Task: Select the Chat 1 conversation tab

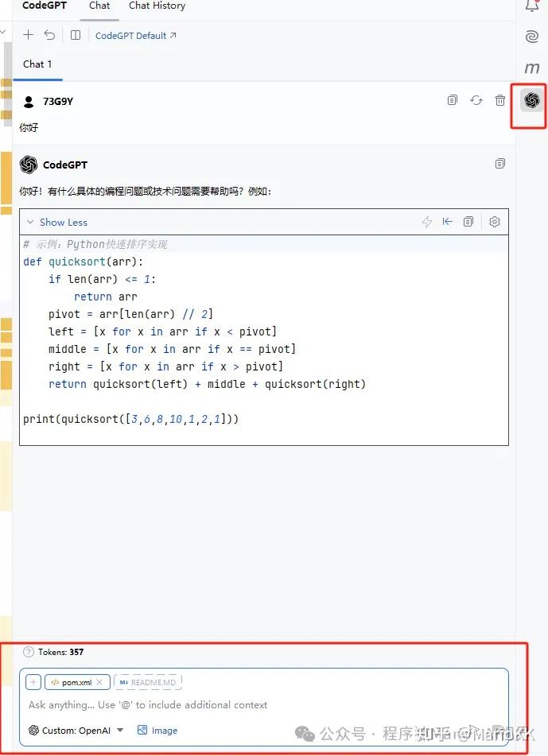Action: (x=37, y=64)
